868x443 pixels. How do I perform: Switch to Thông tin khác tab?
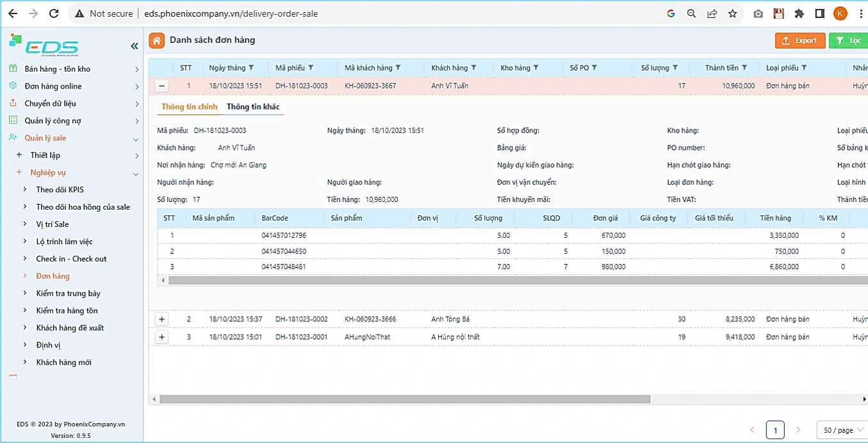pyautogui.click(x=253, y=107)
